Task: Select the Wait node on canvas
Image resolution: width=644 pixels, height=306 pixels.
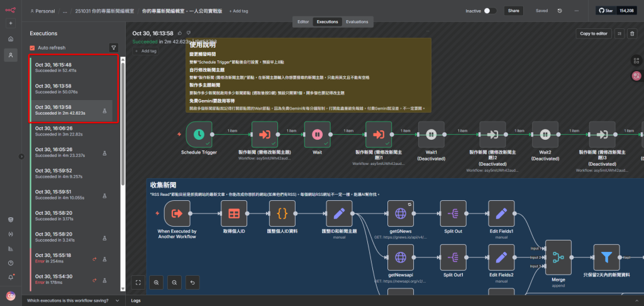Action: tap(317, 134)
